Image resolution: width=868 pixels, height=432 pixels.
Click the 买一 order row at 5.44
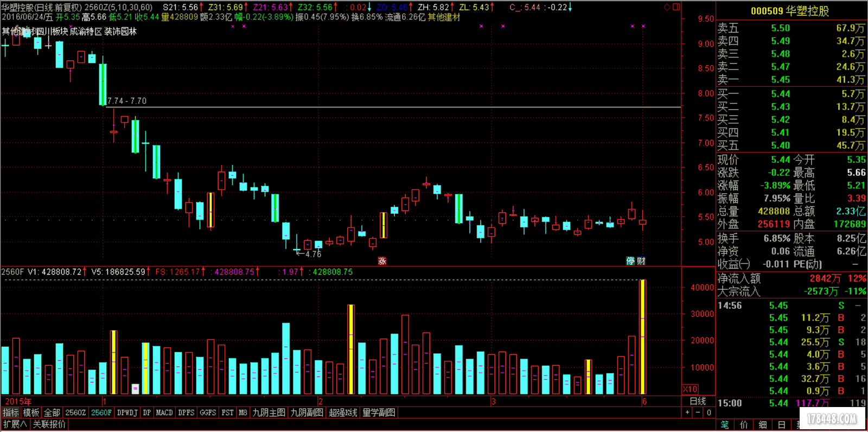tap(792, 94)
